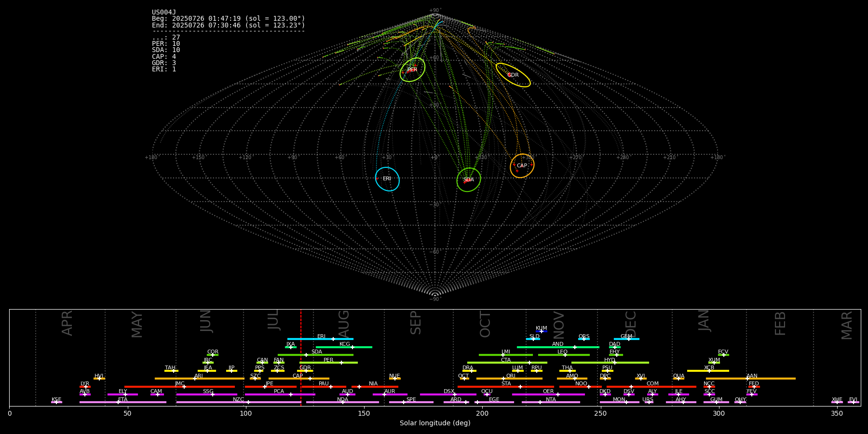Select the light green CTA shower bar
The height and width of the screenshot is (434, 868).
click(507, 363)
